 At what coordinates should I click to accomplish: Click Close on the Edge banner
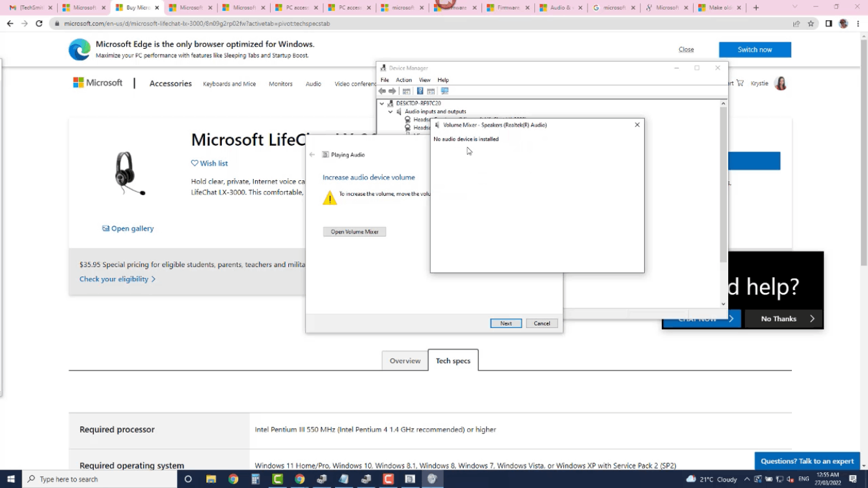[x=686, y=49]
